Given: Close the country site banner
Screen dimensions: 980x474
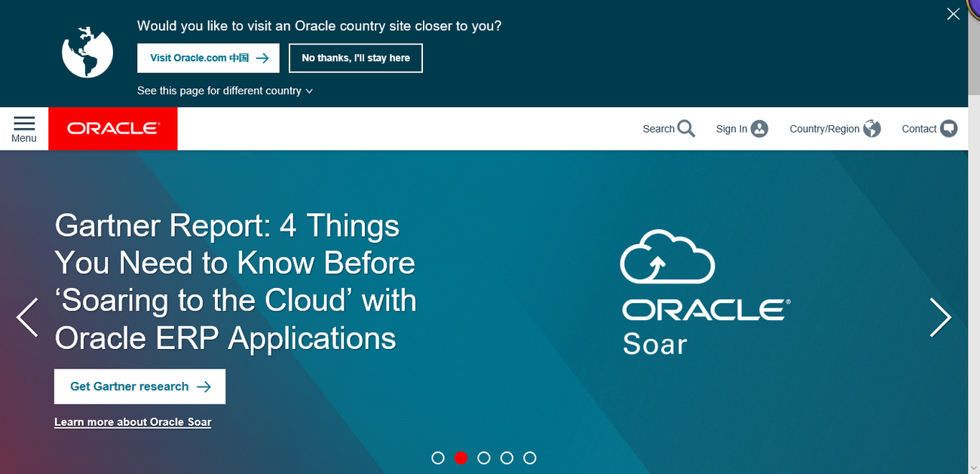Looking at the screenshot, I should click(x=953, y=14).
